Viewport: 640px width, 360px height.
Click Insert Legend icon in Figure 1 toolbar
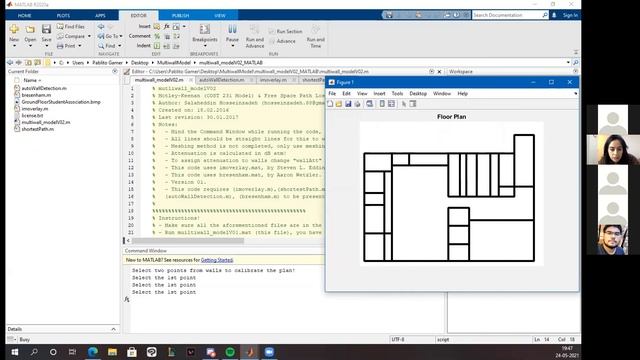pos(391,104)
